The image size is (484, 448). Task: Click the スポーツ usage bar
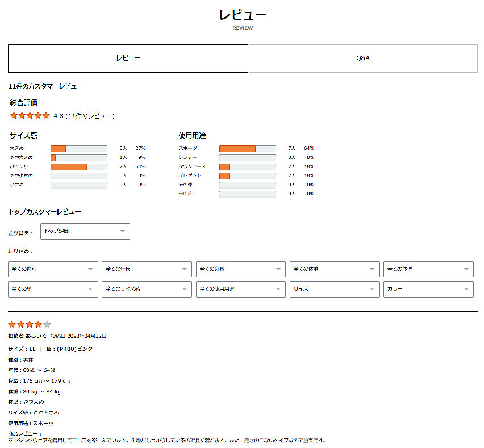pos(247,149)
